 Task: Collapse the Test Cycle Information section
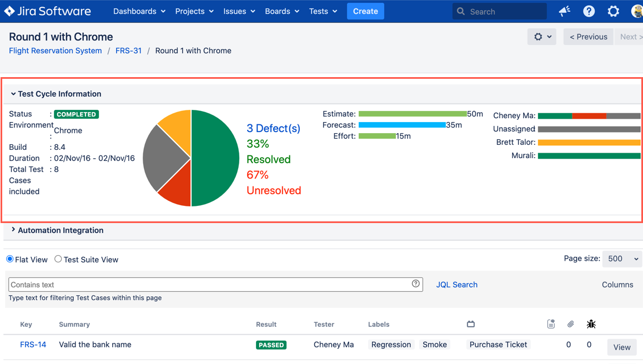pyautogui.click(x=13, y=94)
